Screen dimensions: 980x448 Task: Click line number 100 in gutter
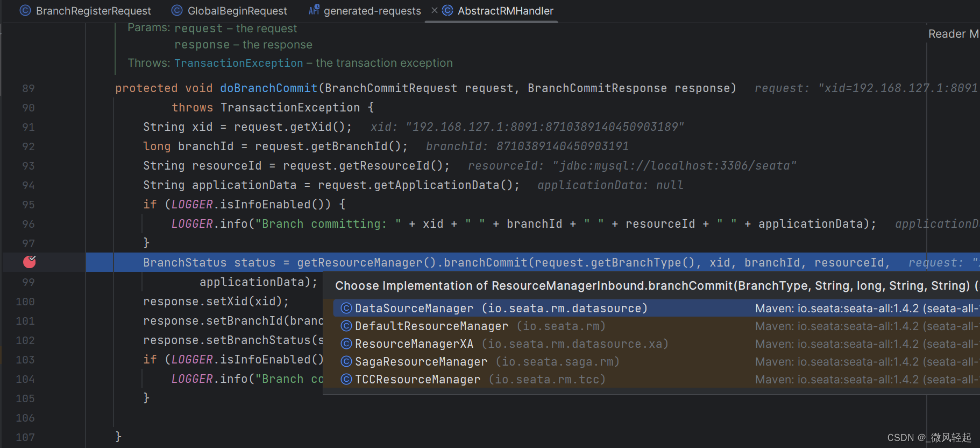point(25,302)
